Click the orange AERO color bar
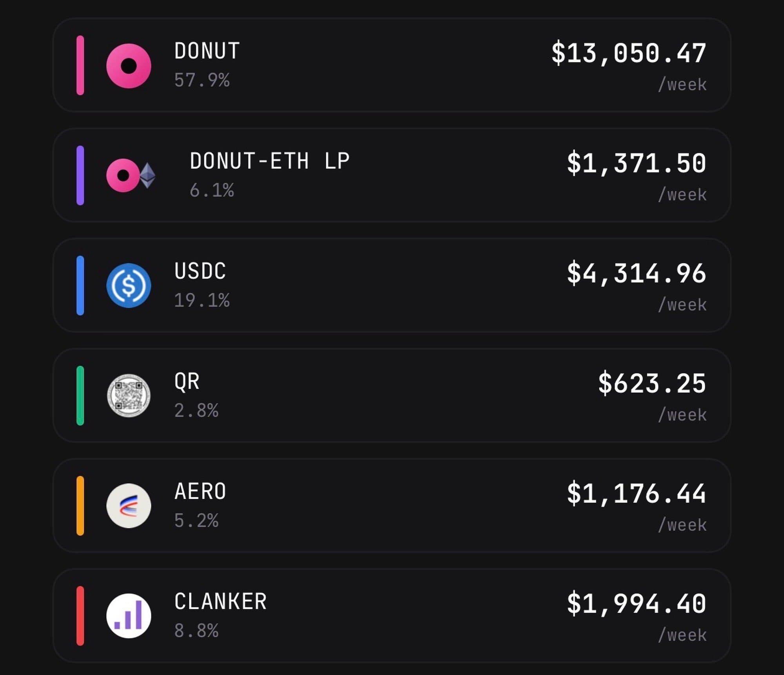Viewport: 784px width, 675px height. 80,506
